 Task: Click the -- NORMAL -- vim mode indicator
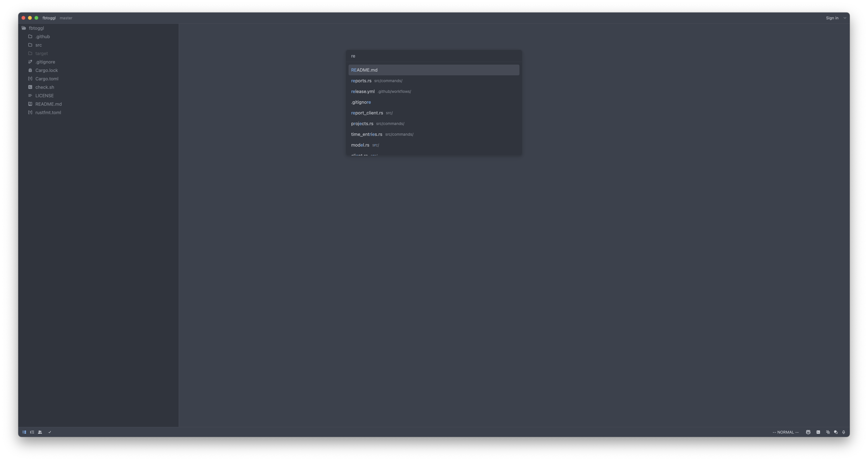785,432
